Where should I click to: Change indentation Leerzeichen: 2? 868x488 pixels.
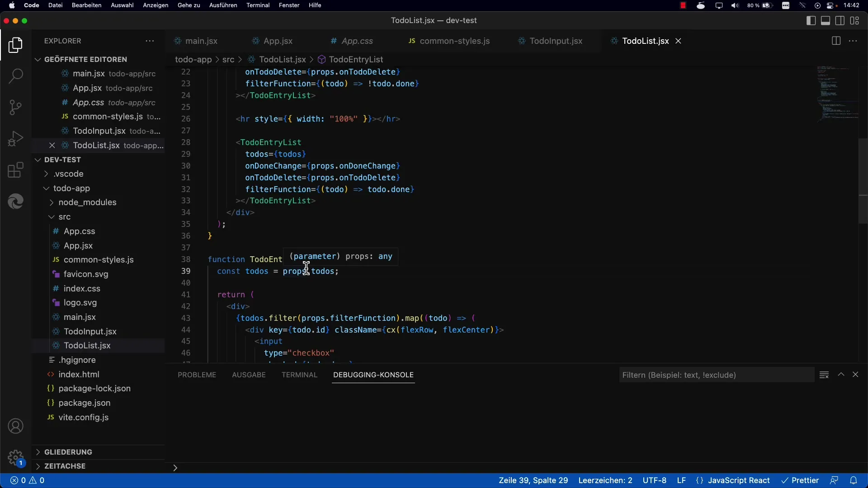click(x=605, y=480)
